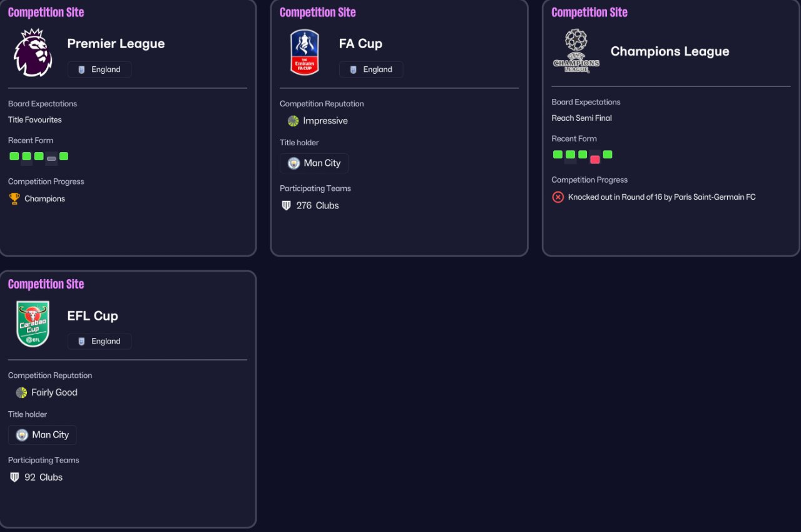Click the Title Favourites expectation text

point(35,120)
